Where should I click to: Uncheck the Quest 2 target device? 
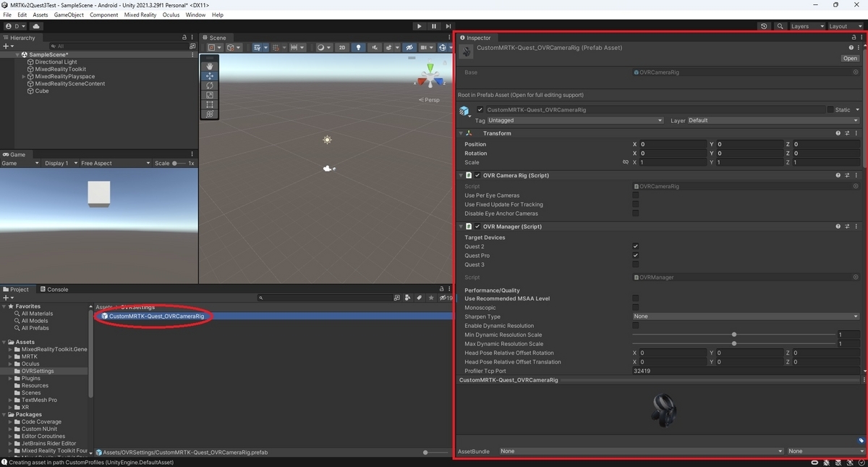(636, 246)
